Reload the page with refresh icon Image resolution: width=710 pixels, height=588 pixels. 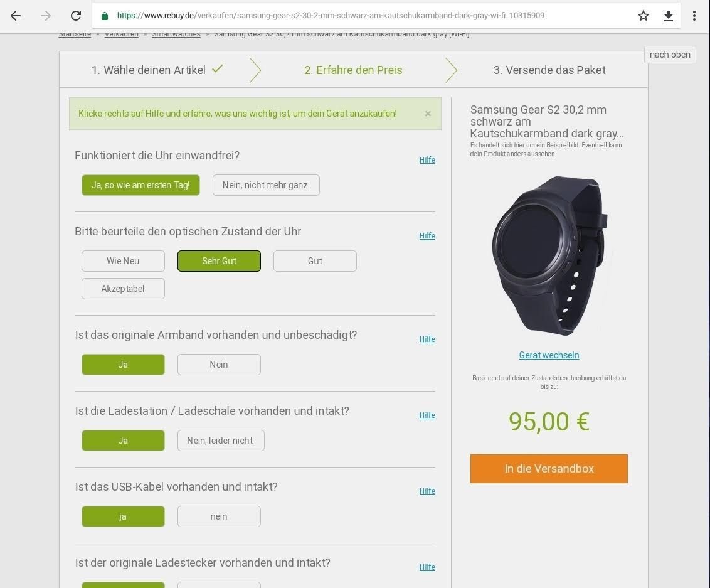pos(76,16)
